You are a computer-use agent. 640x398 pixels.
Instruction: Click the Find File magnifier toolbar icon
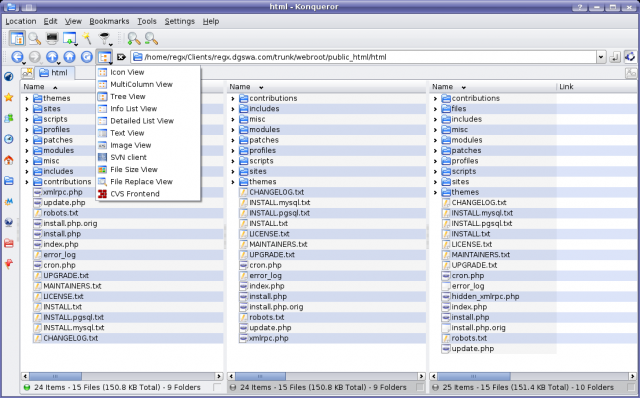click(x=35, y=39)
